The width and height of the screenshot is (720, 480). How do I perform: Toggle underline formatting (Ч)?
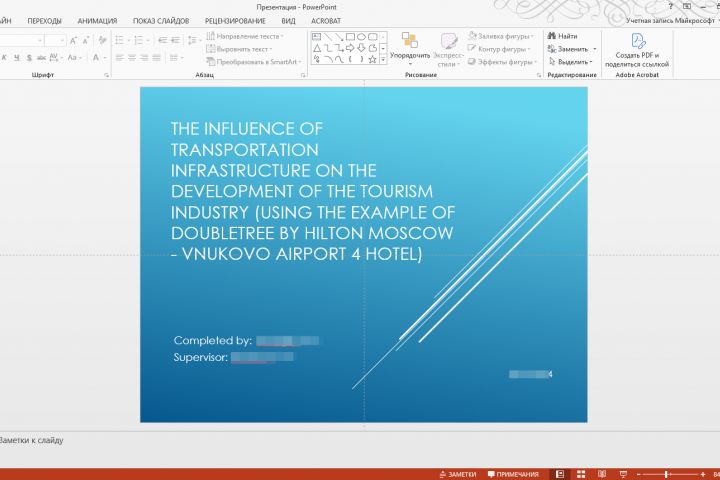17,57
